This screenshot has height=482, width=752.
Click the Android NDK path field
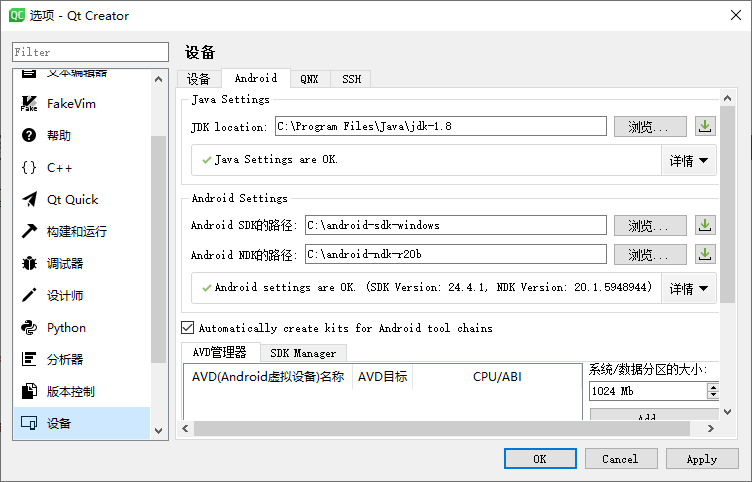point(456,254)
